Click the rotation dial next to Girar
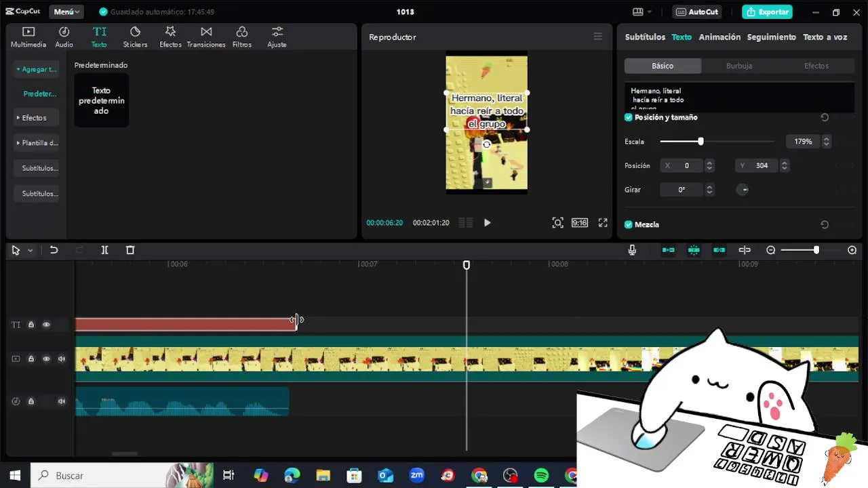868x488 pixels. 743,190
